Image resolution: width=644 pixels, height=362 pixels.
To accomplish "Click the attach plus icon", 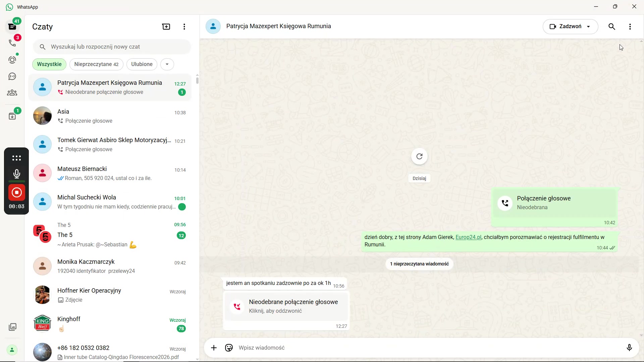I will 214,348.
